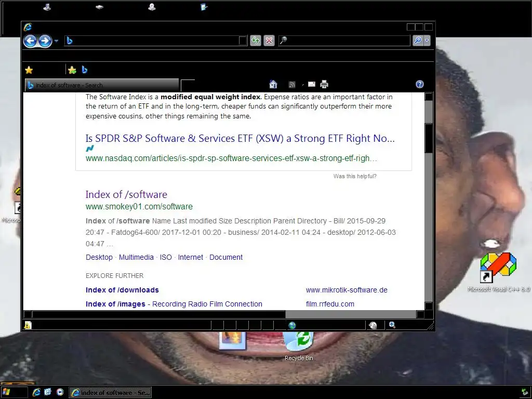This screenshot has height=399, width=532.
Task: Open the address bar history dropdown
Action: click(243, 41)
